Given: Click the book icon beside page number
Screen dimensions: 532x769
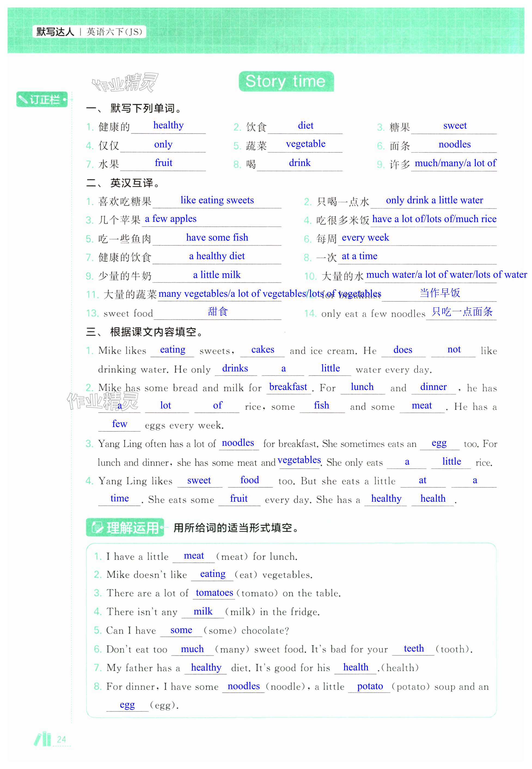Looking at the screenshot, I should coord(43,739).
